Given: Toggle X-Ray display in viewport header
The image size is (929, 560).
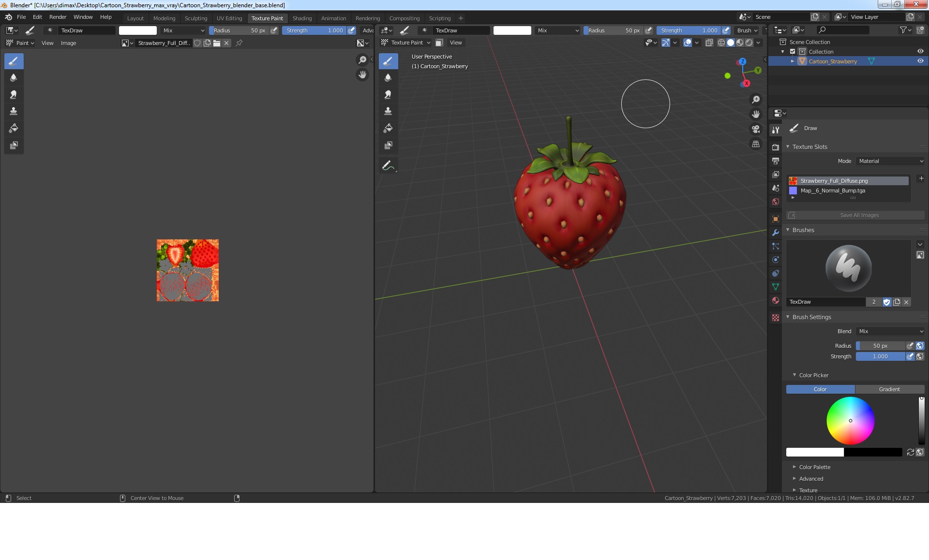Looking at the screenshot, I should coord(709,43).
